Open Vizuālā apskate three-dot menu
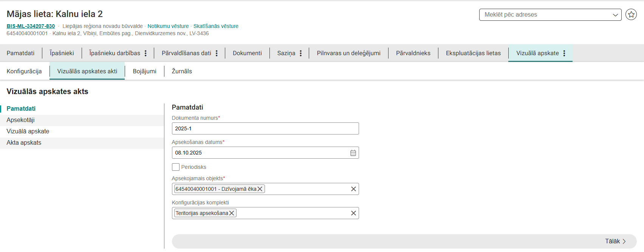644x252 pixels. point(564,53)
